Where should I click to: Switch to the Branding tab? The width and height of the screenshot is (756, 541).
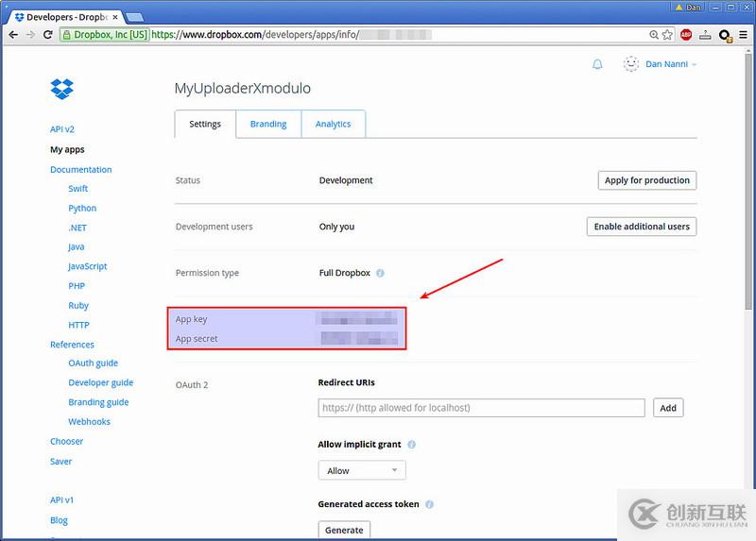click(x=268, y=124)
